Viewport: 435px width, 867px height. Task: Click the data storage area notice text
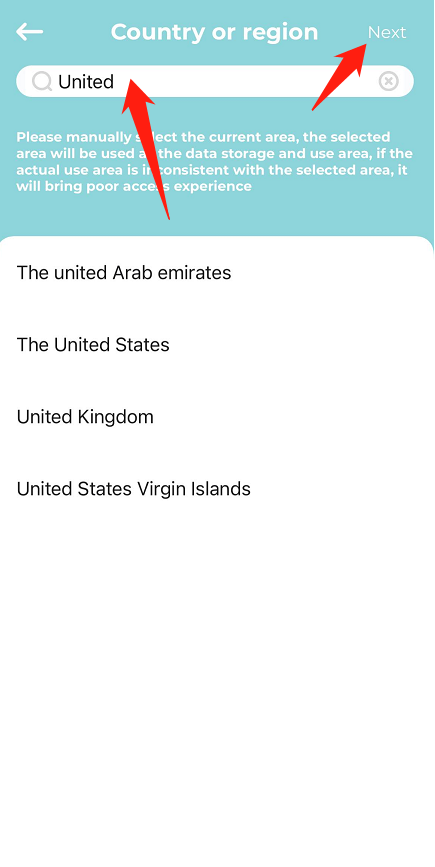tap(214, 161)
